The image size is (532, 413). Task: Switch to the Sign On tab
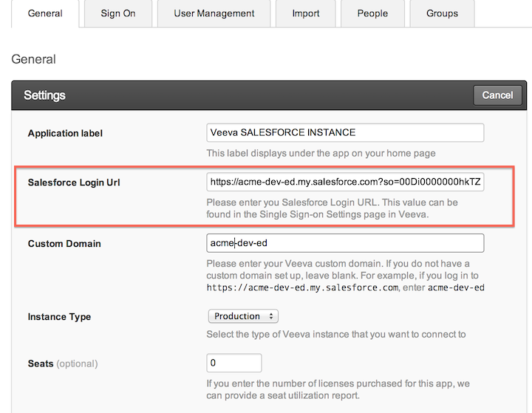pyautogui.click(x=118, y=13)
